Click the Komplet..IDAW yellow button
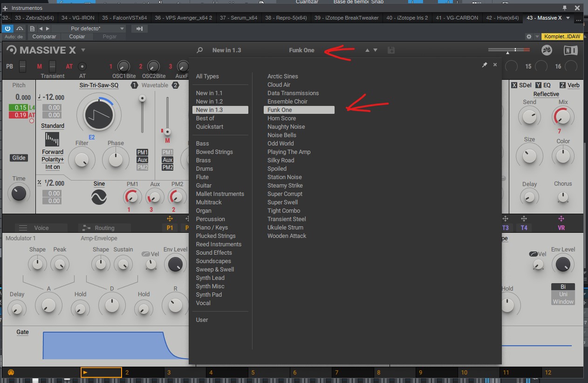This screenshot has width=588, height=383. [x=561, y=36]
